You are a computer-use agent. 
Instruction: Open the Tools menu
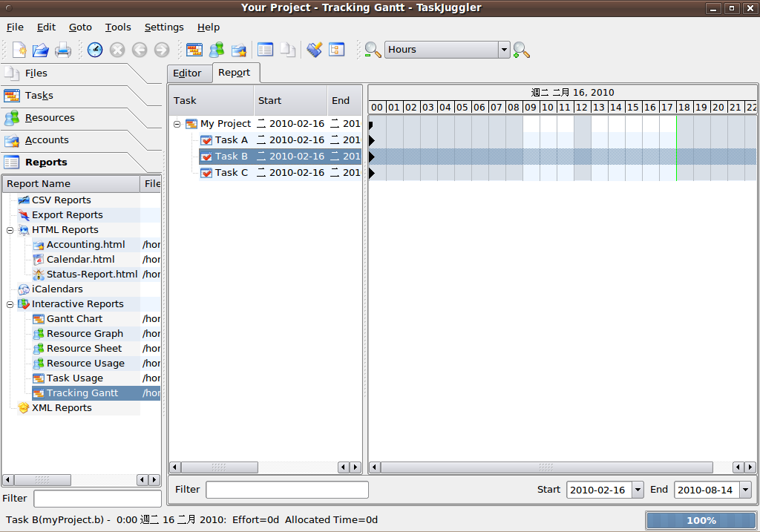pos(117,27)
